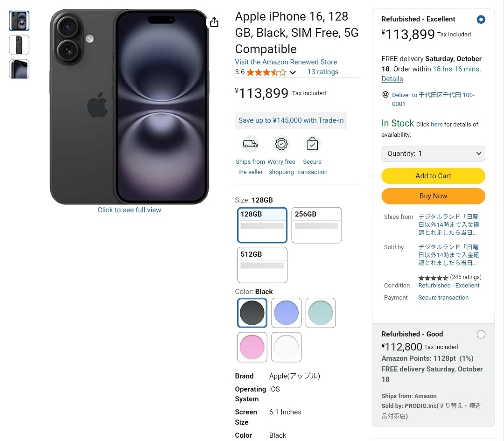The width and height of the screenshot is (504, 441).
Task: Expand the ratings breakdown chevron
Action: tap(293, 72)
